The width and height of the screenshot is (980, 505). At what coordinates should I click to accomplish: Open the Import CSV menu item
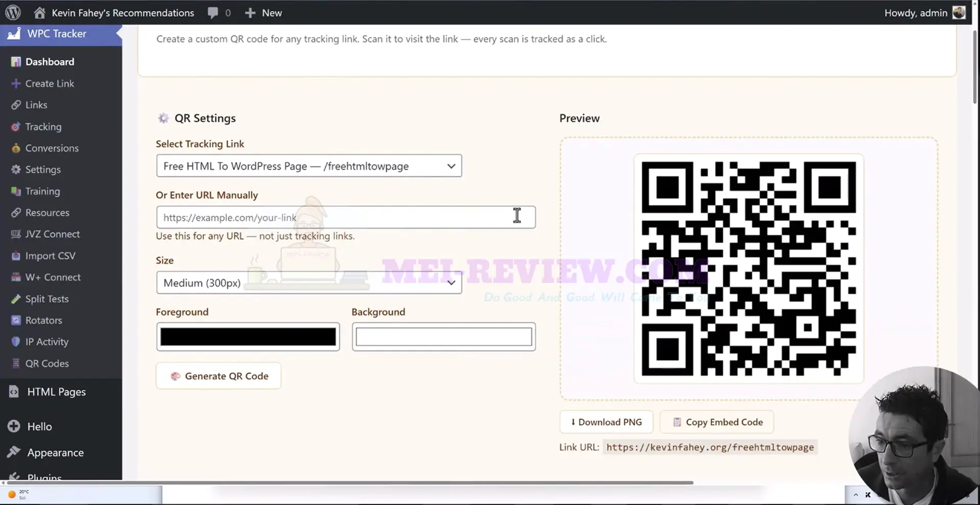50,256
